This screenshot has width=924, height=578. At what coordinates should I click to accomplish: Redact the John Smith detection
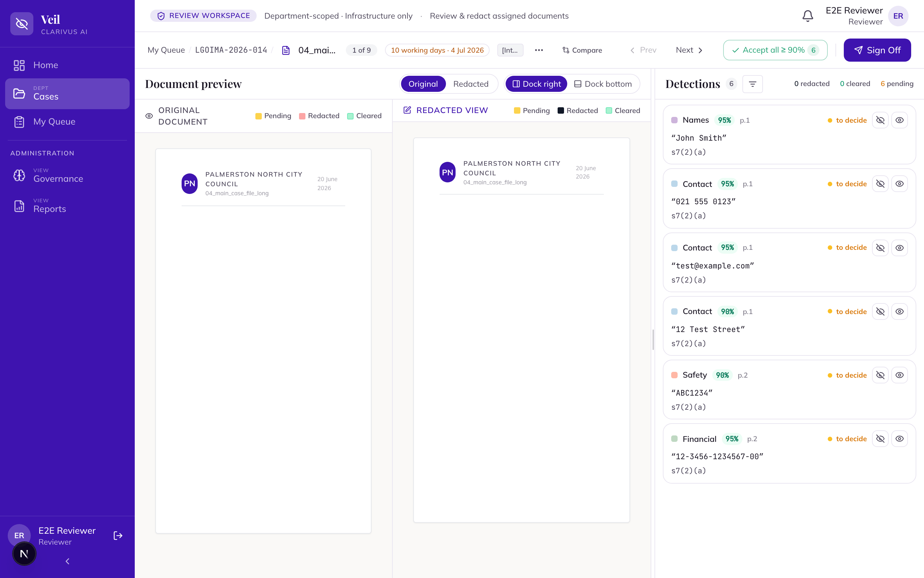(880, 120)
